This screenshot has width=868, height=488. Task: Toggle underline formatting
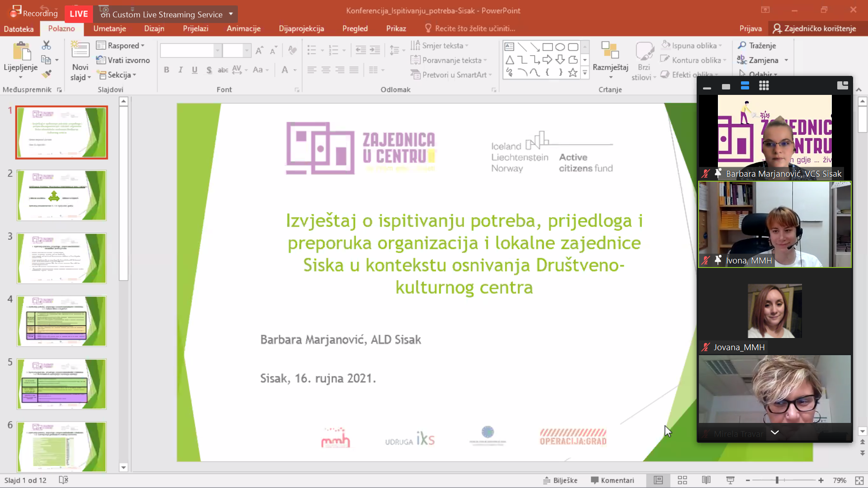click(195, 70)
